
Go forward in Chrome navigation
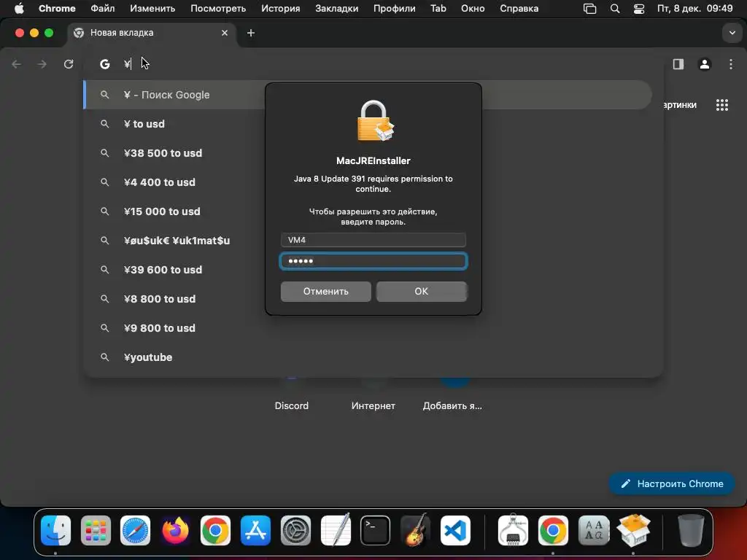(x=42, y=64)
